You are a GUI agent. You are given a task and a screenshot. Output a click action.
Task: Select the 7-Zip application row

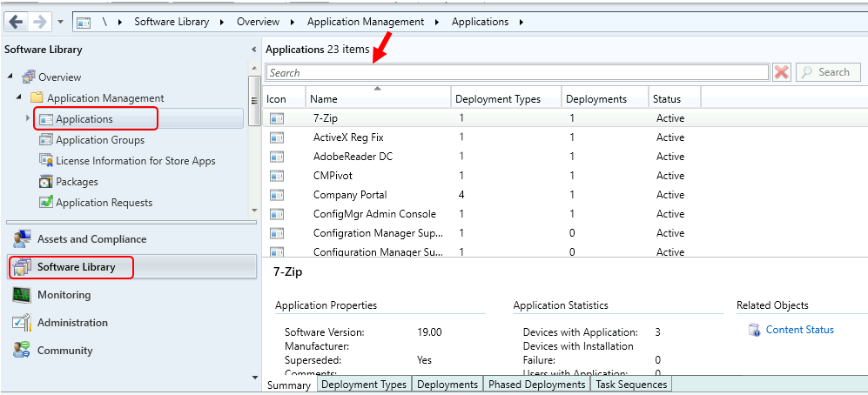coord(565,118)
